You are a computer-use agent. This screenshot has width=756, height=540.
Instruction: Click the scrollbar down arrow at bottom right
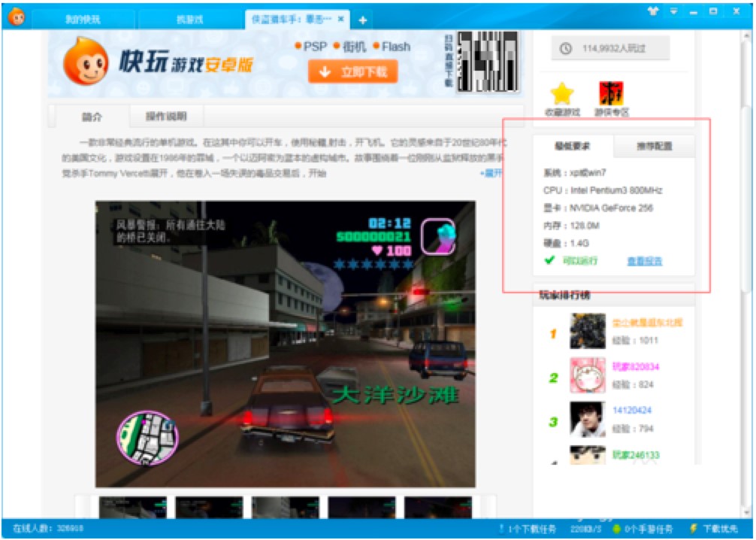[747, 512]
